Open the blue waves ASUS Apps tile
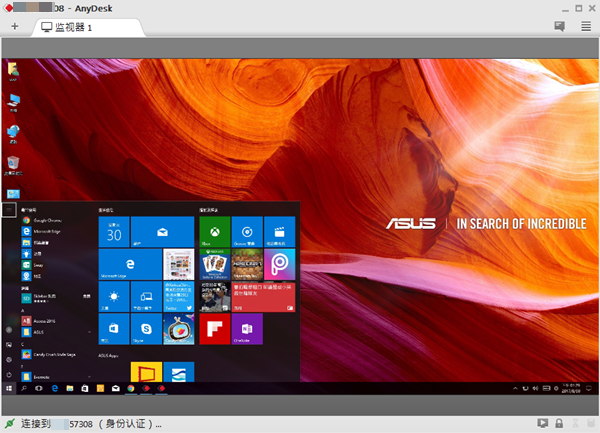Image resolution: width=600 pixels, height=433 pixels. pos(179,372)
